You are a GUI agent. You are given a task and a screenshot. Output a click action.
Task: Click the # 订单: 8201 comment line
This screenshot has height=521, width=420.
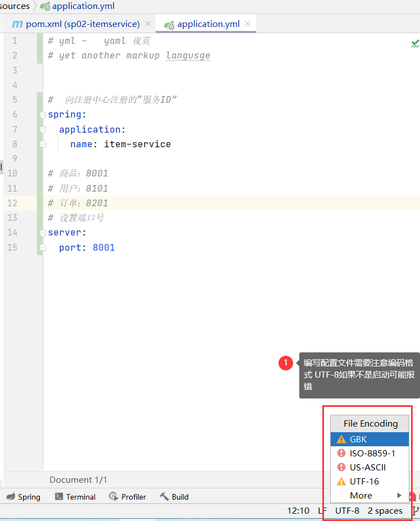coord(78,203)
